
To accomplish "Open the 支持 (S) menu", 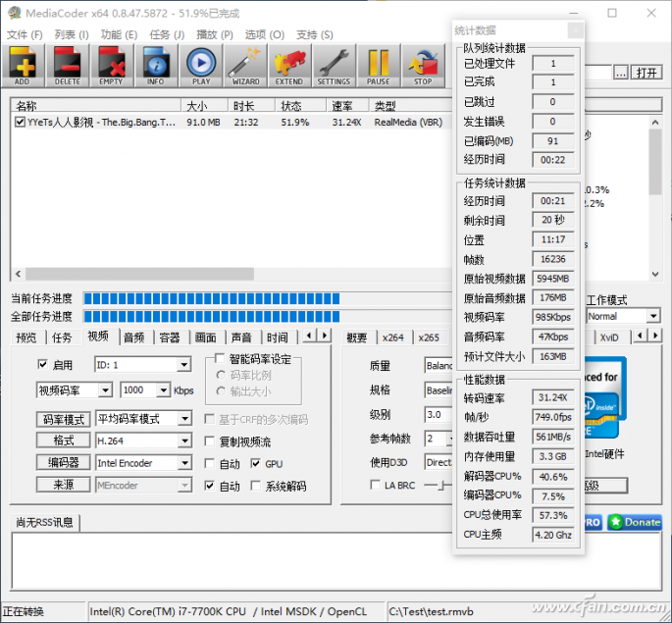I will 315,34.
